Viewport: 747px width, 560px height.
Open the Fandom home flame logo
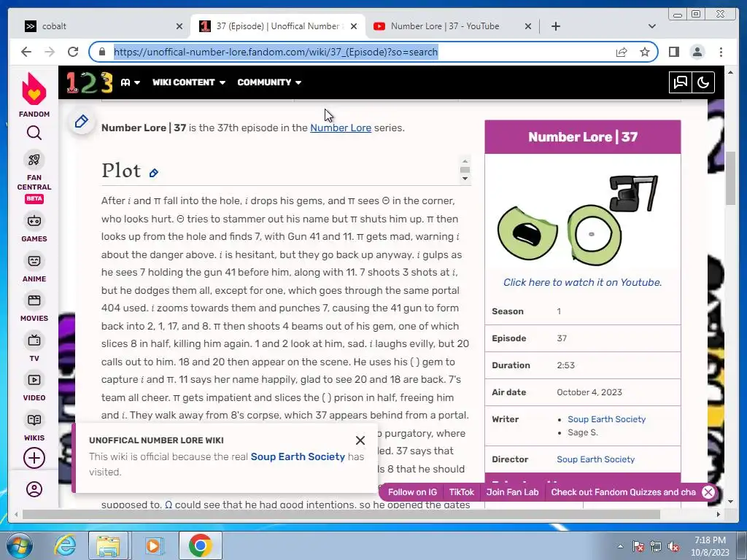(x=34, y=89)
